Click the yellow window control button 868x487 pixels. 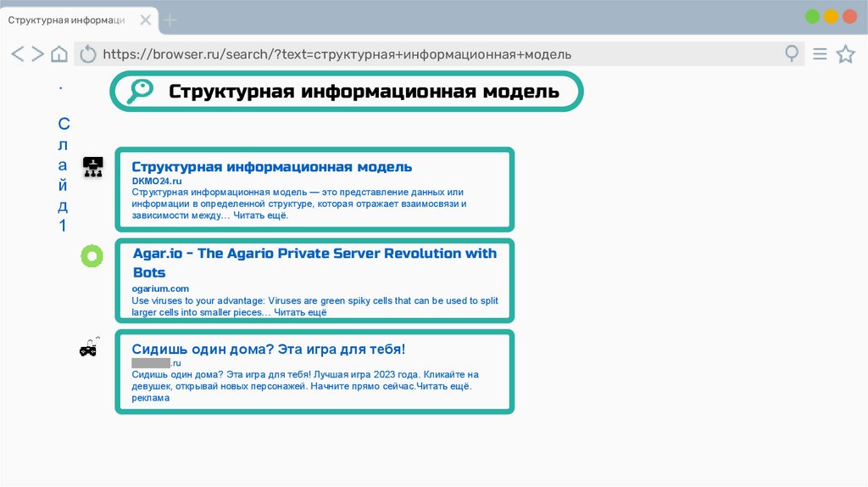pos(831,17)
